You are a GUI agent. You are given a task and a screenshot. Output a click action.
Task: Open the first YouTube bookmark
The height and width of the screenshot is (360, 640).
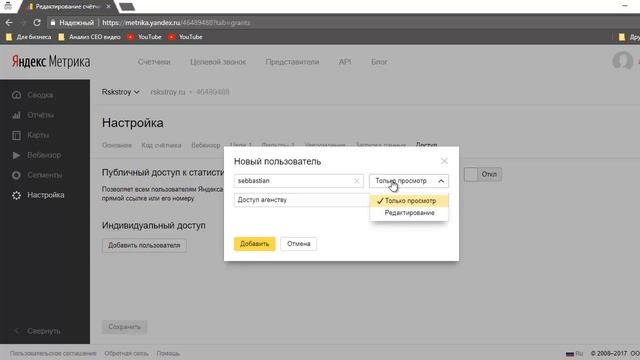click(144, 37)
